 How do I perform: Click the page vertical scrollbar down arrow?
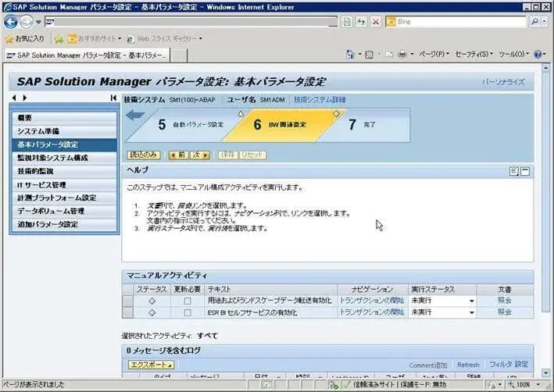coord(546,373)
